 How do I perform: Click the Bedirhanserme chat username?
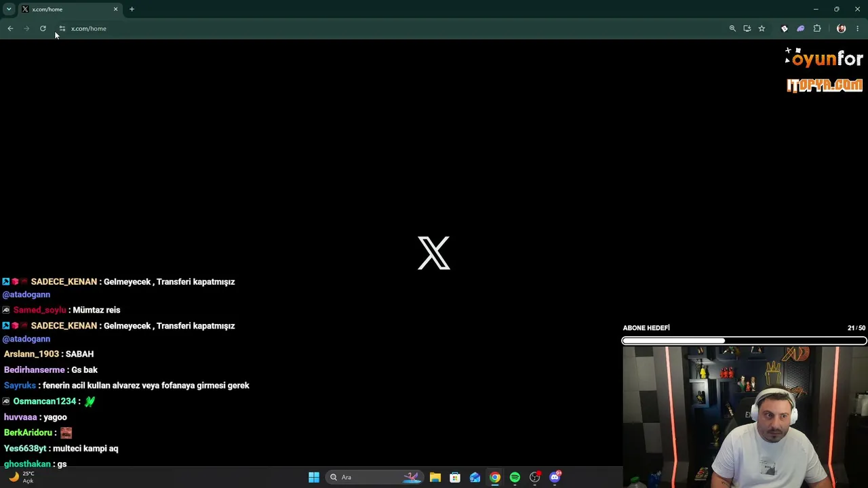click(35, 370)
